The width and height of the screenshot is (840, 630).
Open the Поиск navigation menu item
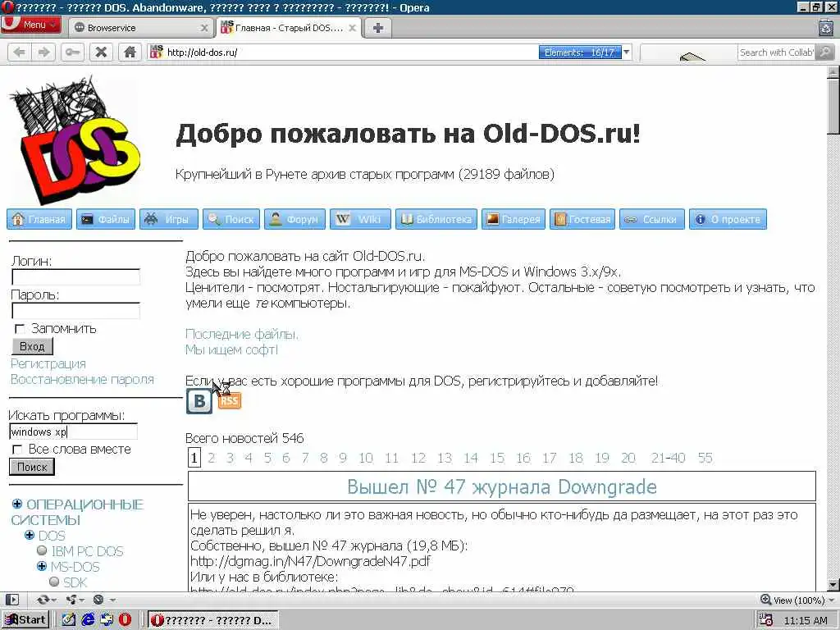(x=231, y=219)
